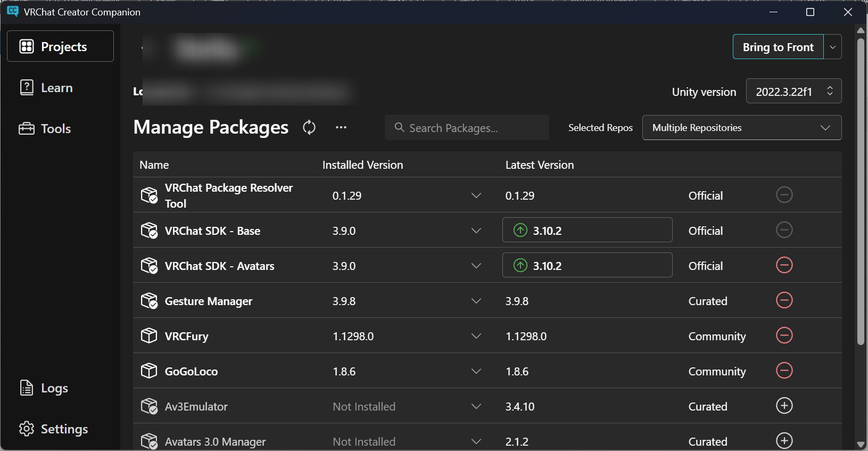Update VRChat SDK - Base to 3.10.2

(x=587, y=230)
